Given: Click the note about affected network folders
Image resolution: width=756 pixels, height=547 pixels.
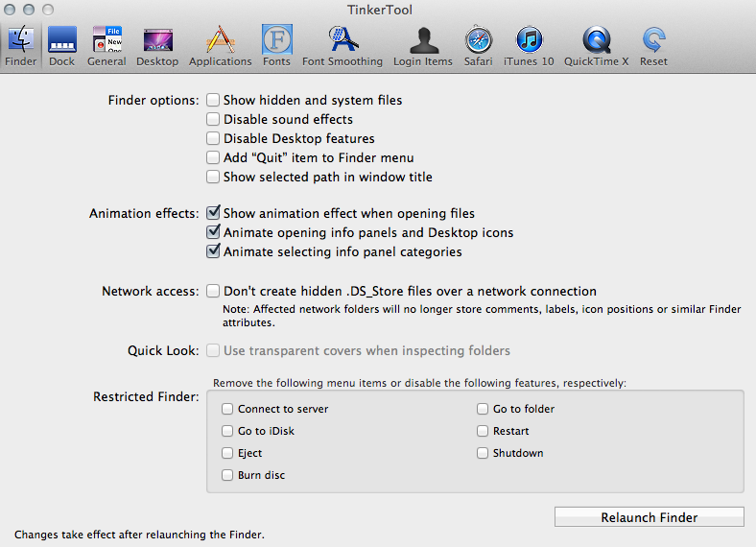Looking at the screenshot, I should coord(482,316).
